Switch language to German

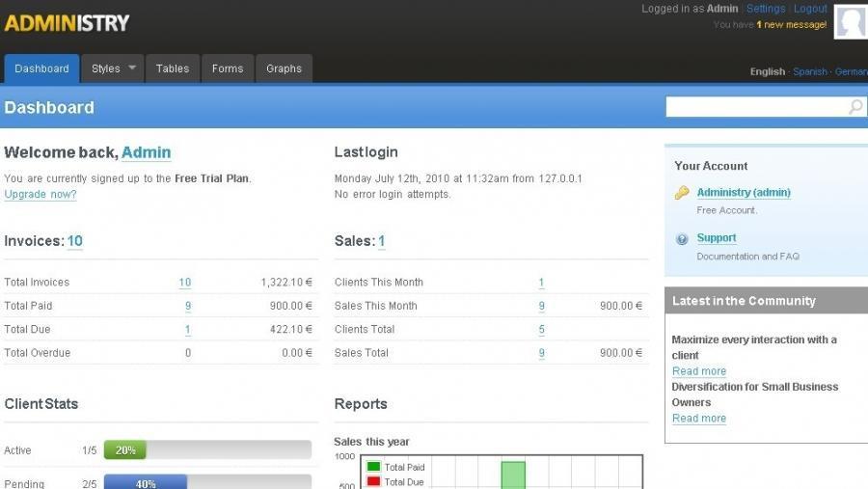pyautogui.click(x=852, y=72)
